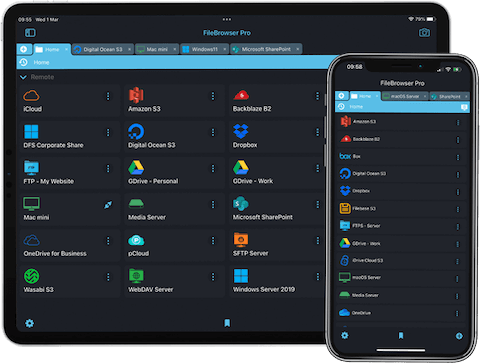The width and height of the screenshot is (480, 363).
Task: Close the Digital Ocean S3 tab
Action: tap(129, 49)
